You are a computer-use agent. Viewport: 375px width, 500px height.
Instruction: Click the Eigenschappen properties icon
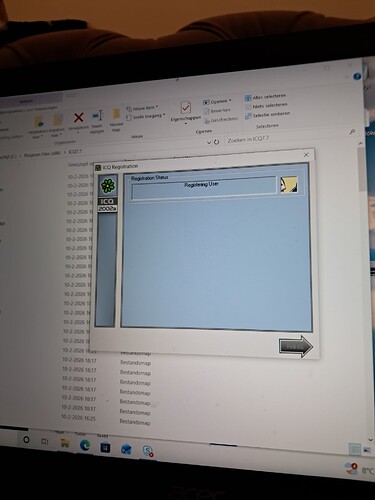(186, 107)
